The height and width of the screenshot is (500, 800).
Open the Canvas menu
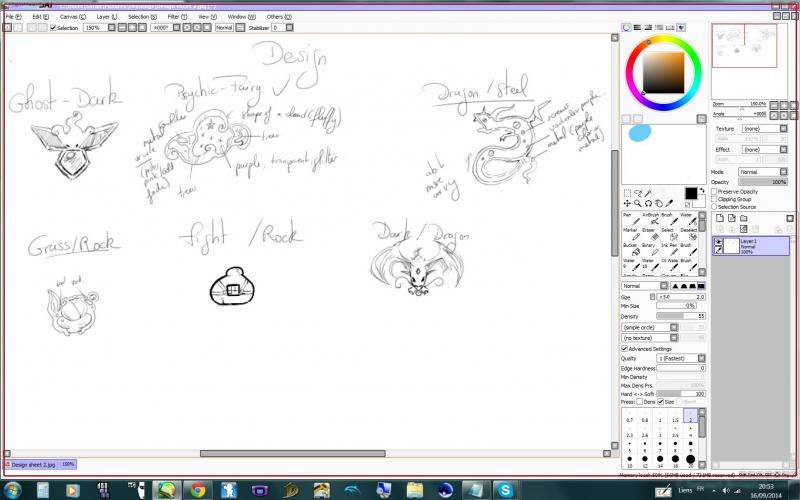pos(72,17)
